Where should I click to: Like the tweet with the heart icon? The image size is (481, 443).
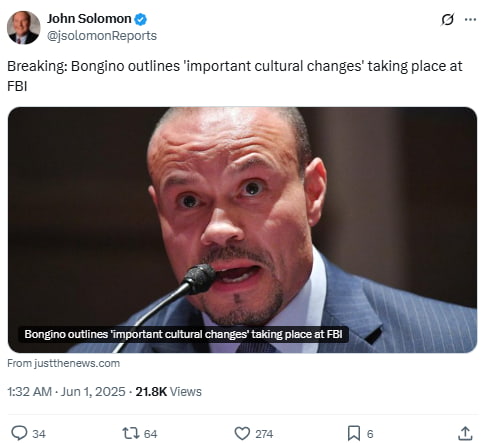click(x=242, y=433)
